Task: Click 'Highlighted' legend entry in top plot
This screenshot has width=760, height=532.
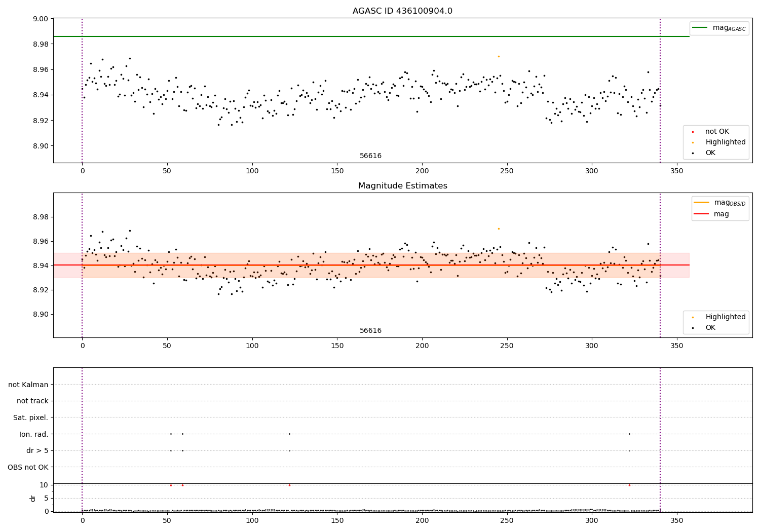Action: point(726,142)
